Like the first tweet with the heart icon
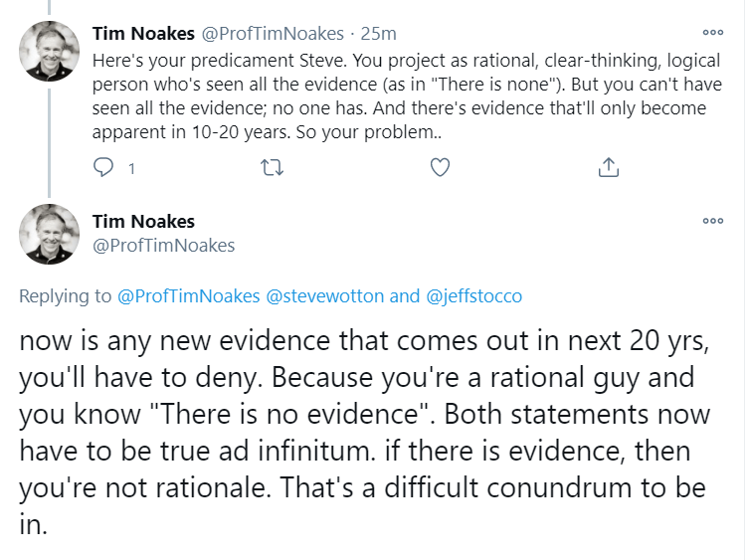748x560 pixels. pos(441,168)
